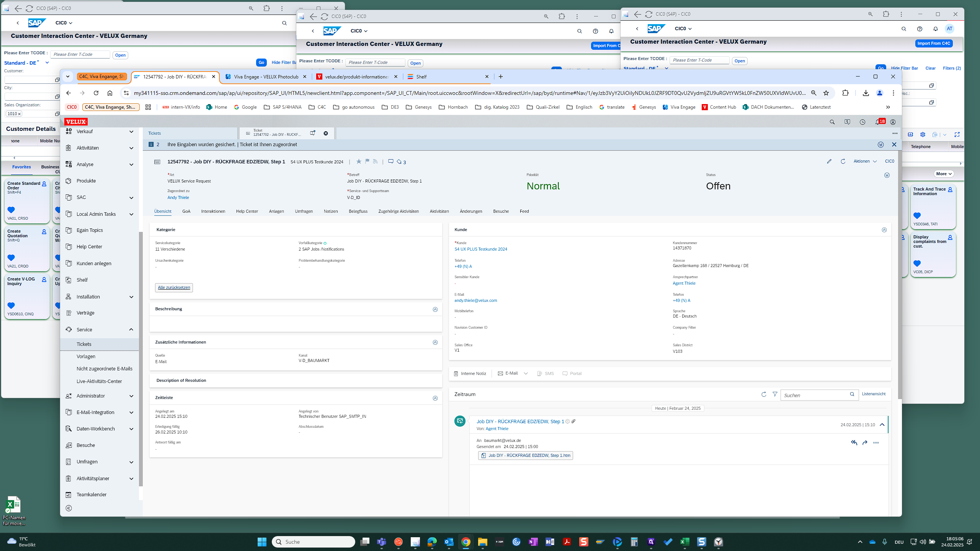The width and height of the screenshot is (980, 551).
Task: Toggle the flag icon on ticket header
Action: pyautogui.click(x=367, y=161)
